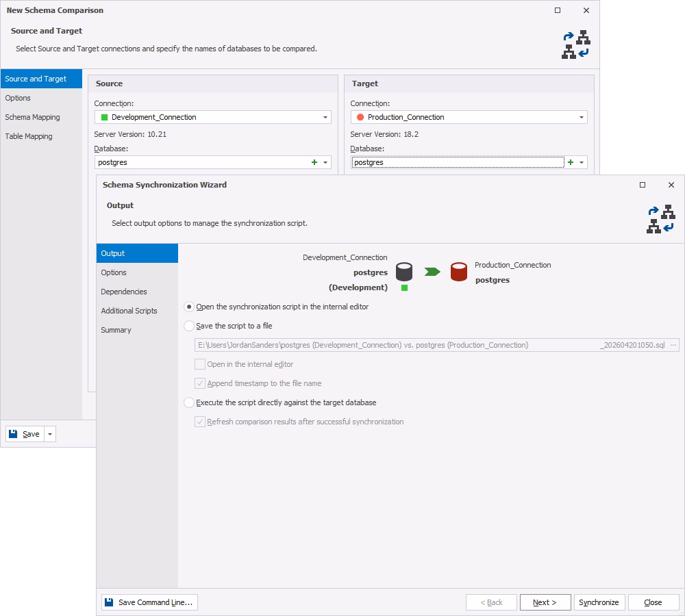
Task: Maximize the New Schema Comparison window
Action: pyautogui.click(x=558, y=10)
